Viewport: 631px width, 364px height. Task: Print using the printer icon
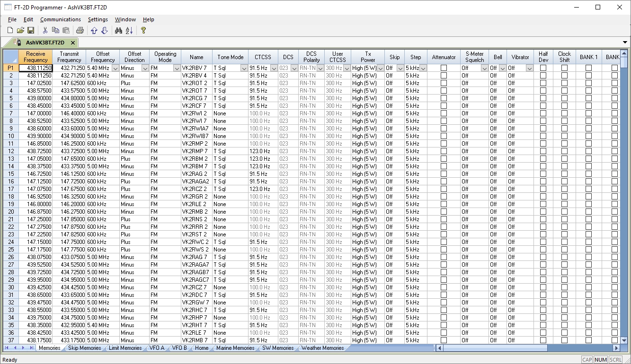pyautogui.click(x=80, y=31)
